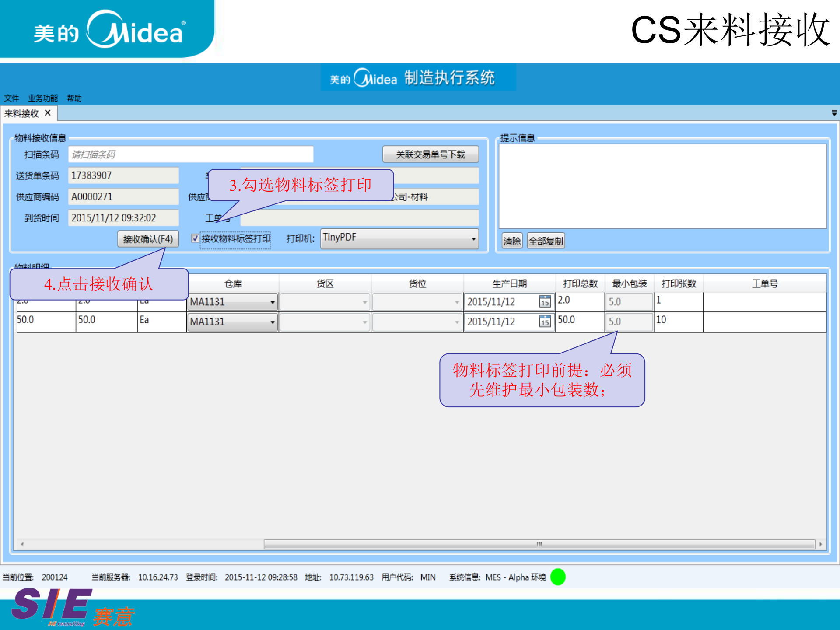The height and width of the screenshot is (630, 840).
Task: Expand the TinyPDF printer dropdown
Action: click(473, 239)
